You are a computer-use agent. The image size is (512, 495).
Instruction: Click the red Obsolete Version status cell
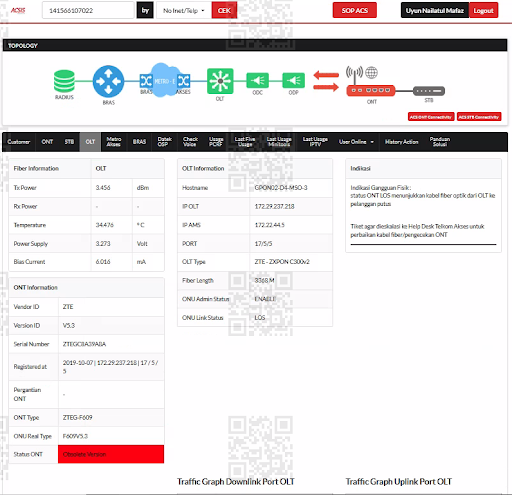pyautogui.click(x=111, y=454)
